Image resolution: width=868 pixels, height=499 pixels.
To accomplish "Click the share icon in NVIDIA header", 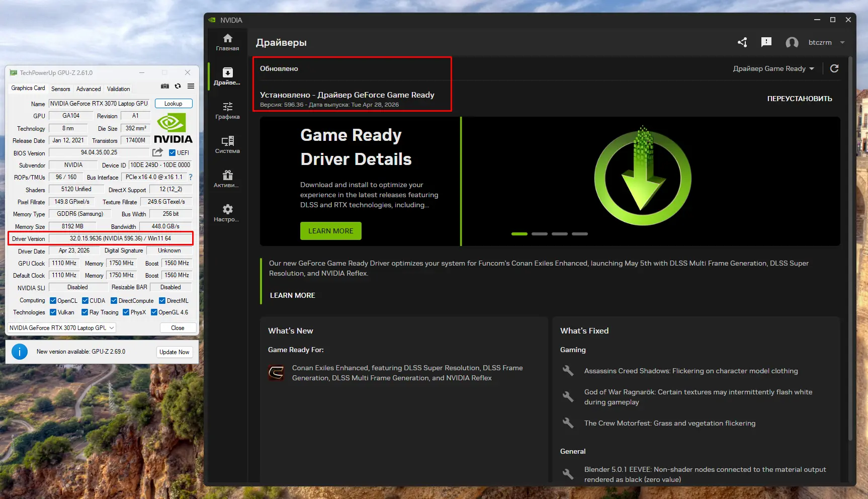I will 742,42.
